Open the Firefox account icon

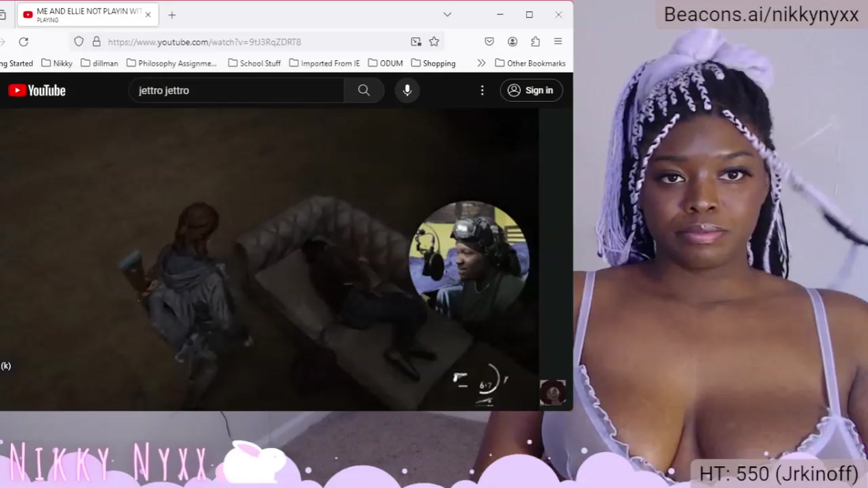click(x=512, y=42)
